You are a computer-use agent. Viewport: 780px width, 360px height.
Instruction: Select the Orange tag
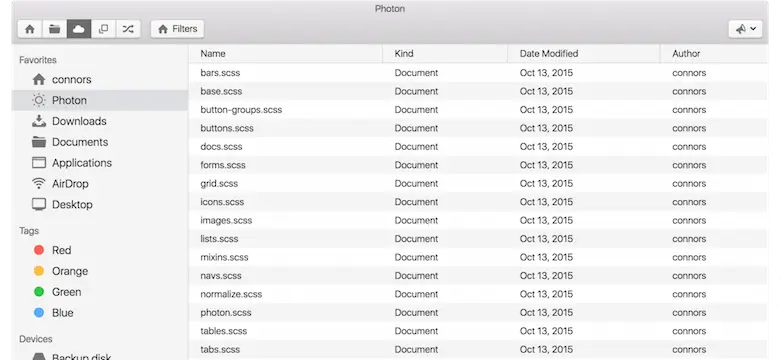(99, 271)
